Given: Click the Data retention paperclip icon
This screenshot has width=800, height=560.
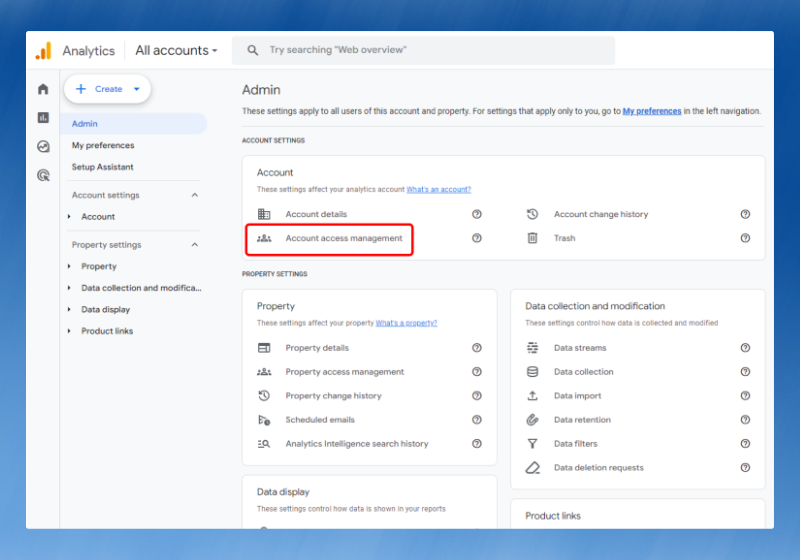Looking at the screenshot, I should coord(532,420).
